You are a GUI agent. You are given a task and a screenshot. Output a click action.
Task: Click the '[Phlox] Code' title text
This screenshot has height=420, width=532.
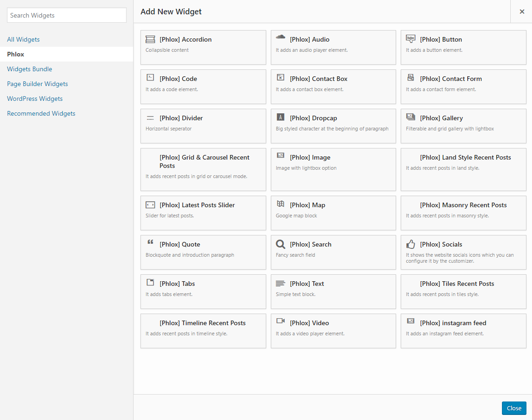(x=178, y=79)
